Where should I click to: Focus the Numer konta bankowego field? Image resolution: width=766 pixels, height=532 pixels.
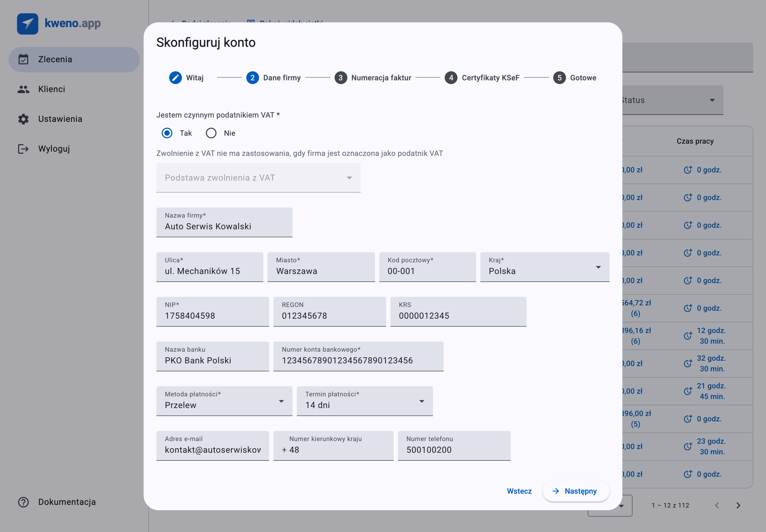point(358,356)
